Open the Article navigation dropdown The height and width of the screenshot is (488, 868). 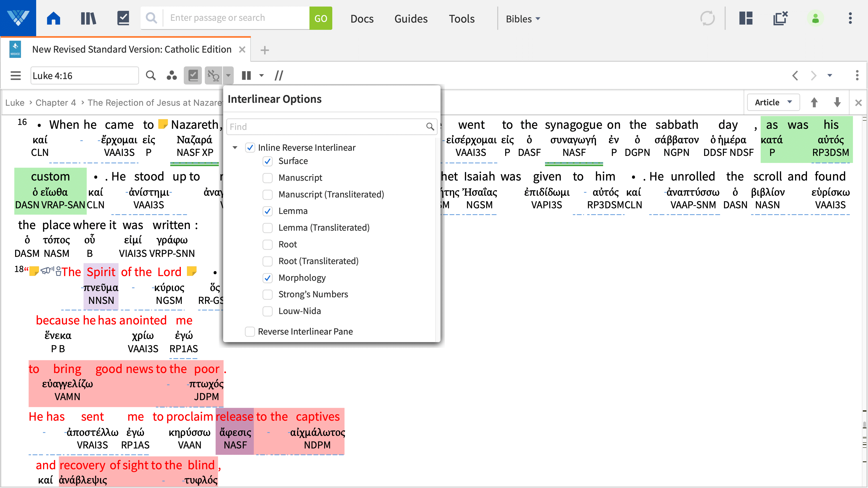pos(773,102)
